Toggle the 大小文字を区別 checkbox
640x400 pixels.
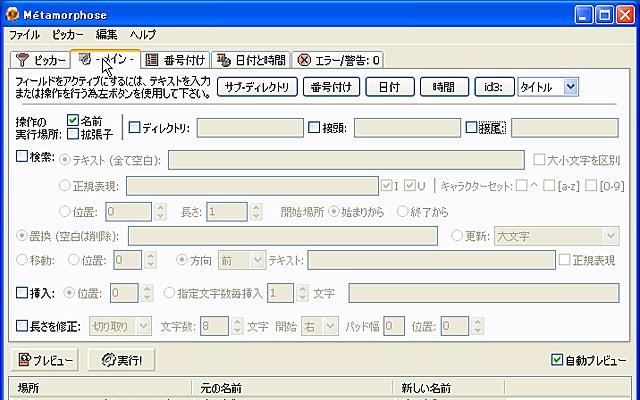(x=539, y=160)
